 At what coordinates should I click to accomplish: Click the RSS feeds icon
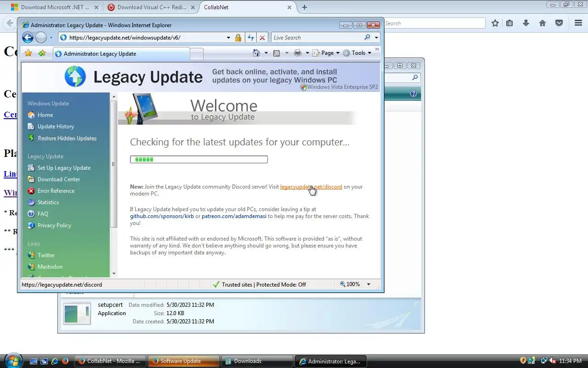(277, 53)
